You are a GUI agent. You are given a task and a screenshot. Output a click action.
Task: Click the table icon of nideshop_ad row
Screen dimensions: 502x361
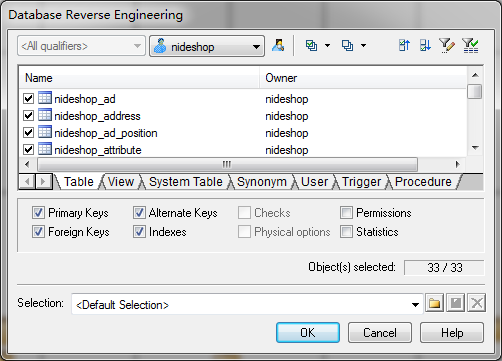(x=45, y=98)
